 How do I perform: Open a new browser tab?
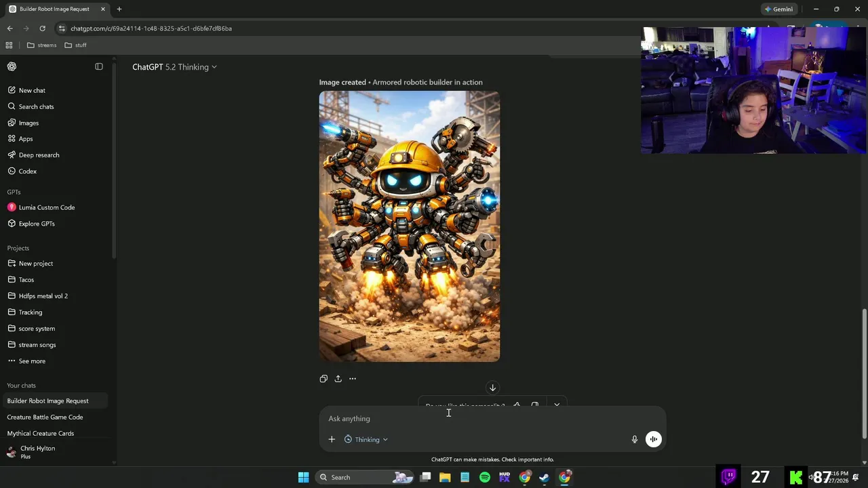(119, 9)
